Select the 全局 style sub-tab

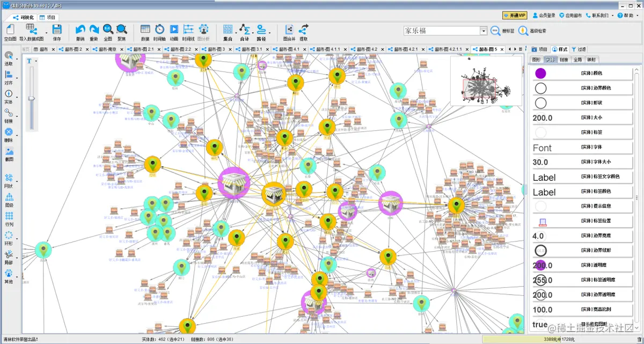[x=577, y=60]
